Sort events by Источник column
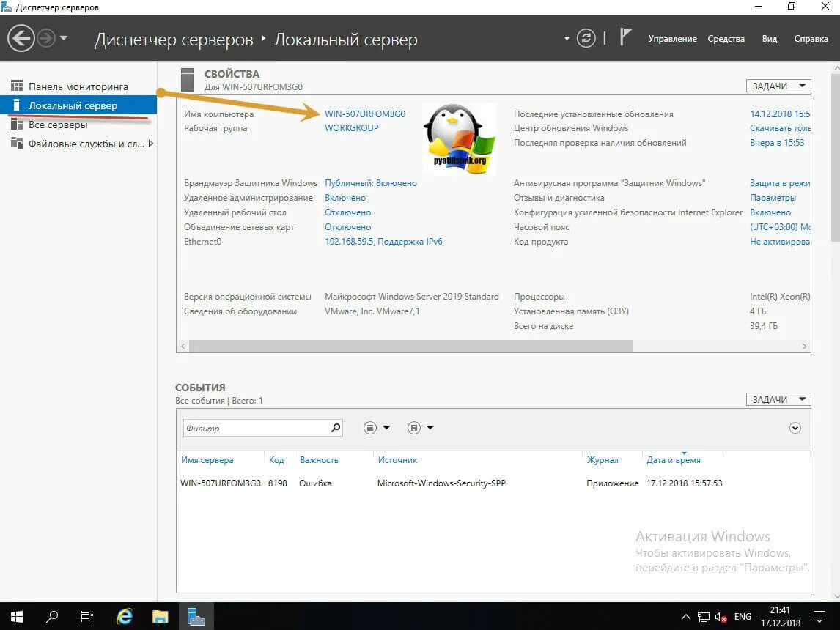This screenshot has height=630, width=840. [397, 460]
